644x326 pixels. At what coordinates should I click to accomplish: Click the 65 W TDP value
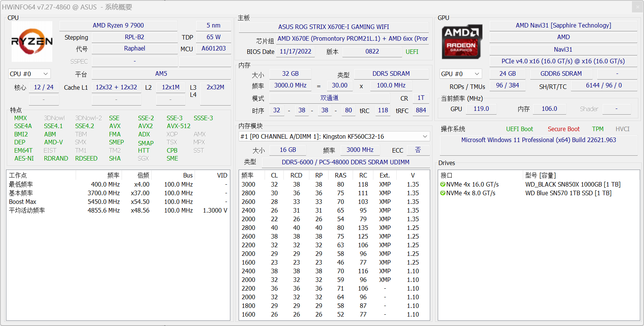click(x=213, y=37)
